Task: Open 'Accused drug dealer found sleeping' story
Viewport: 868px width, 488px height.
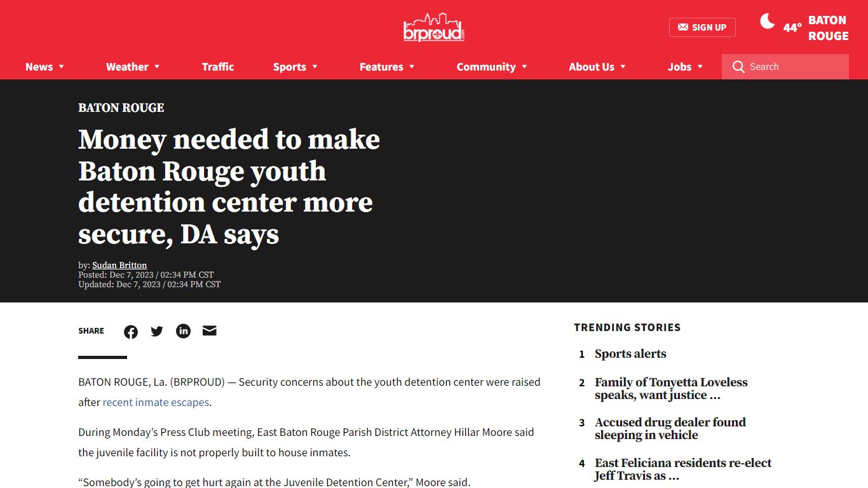Action: tap(670, 429)
